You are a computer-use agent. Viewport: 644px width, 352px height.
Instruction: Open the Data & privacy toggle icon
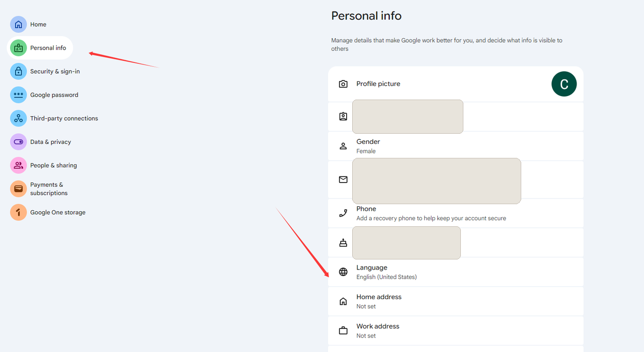tap(19, 142)
